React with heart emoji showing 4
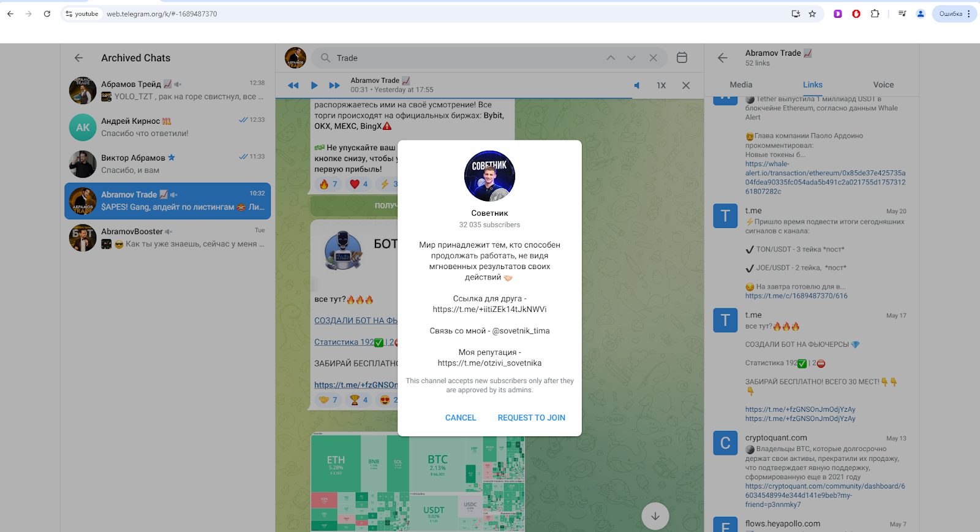Viewport: 980px width, 532px height. [x=359, y=184]
